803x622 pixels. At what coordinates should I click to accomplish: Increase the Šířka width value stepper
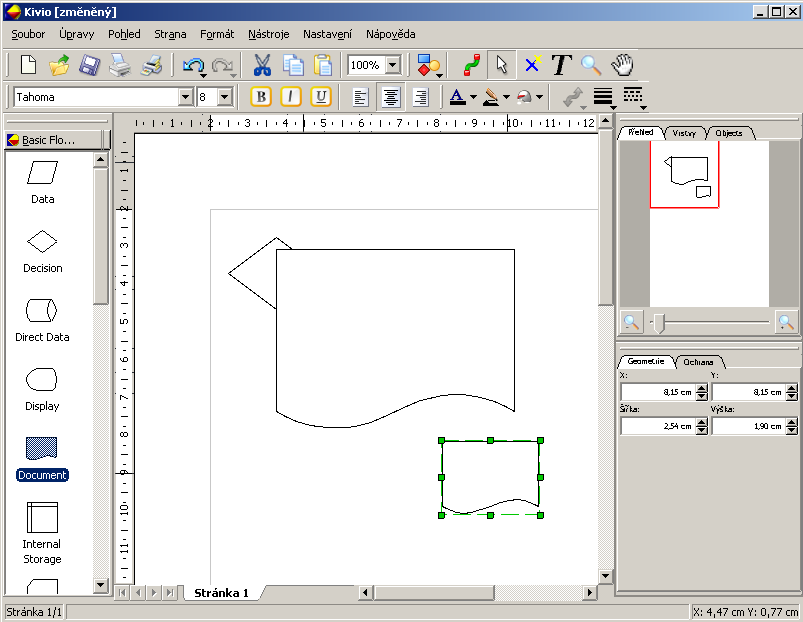pos(702,421)
